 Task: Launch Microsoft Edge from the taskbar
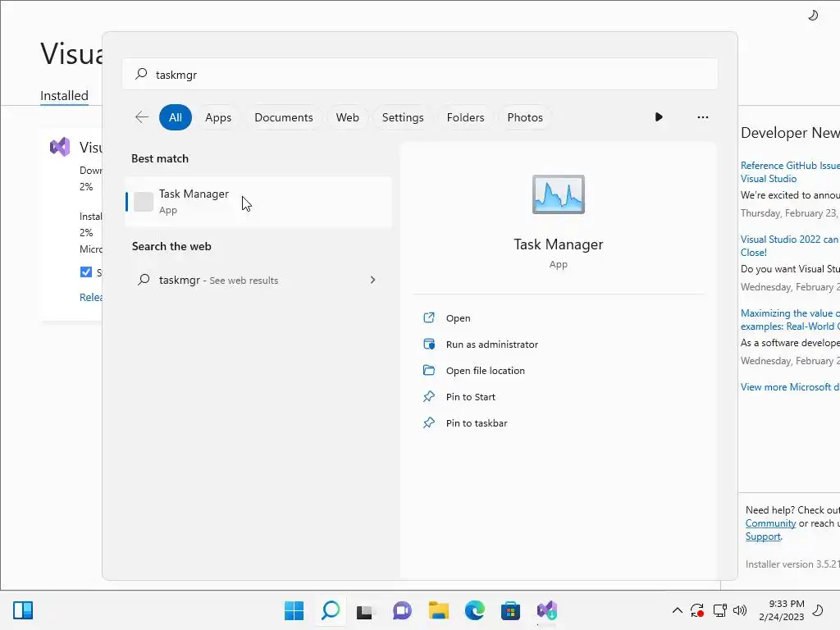[x=475, y=610]
